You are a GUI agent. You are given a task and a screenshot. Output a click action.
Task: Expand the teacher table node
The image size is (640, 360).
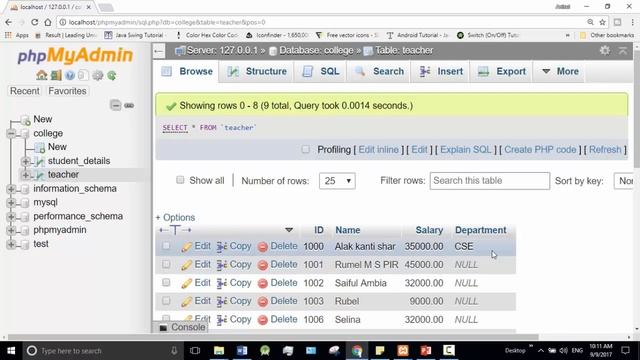[x=25, y=175]
